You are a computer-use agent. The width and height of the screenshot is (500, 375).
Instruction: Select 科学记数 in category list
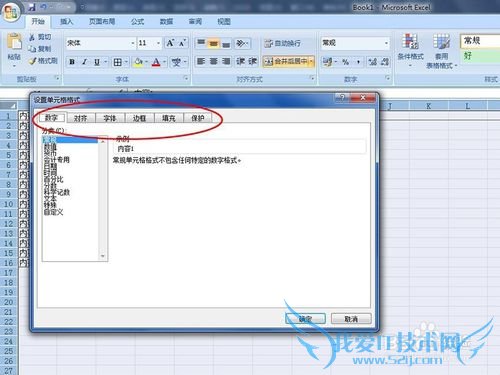tap(57, 192)
